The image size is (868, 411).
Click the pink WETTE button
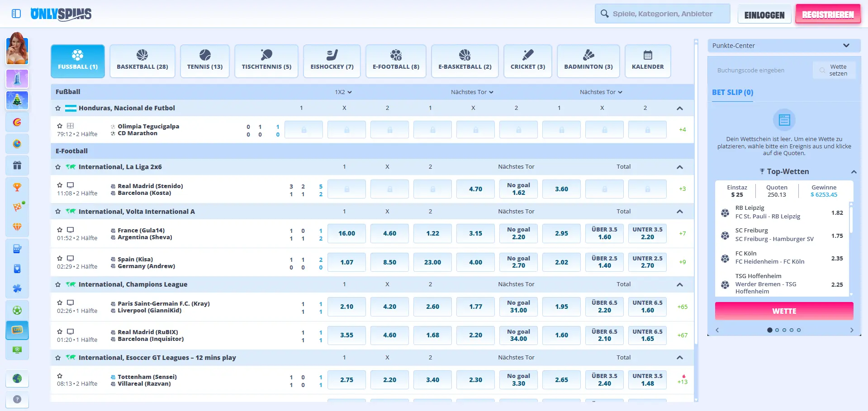point(784,311)
